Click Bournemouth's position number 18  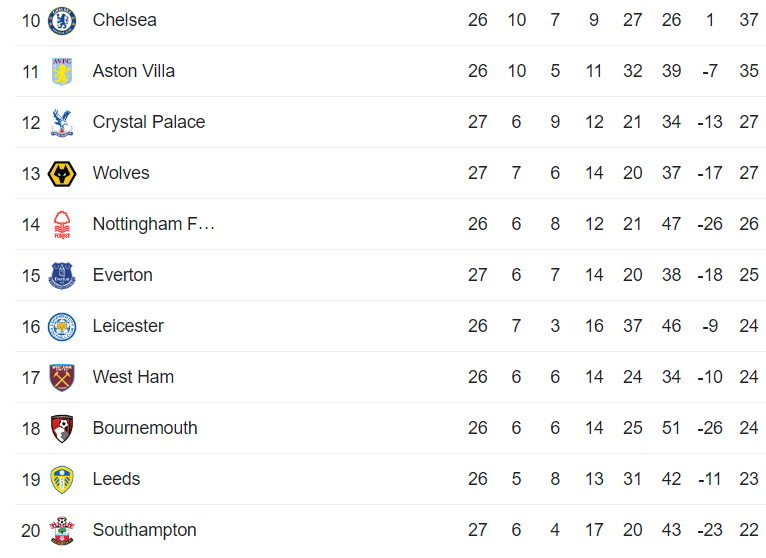coord(31,428)
